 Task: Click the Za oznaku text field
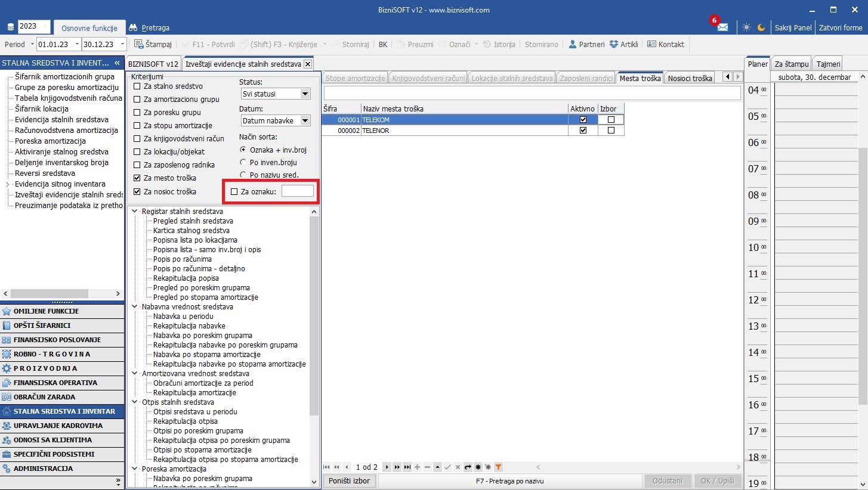[297, 191]
